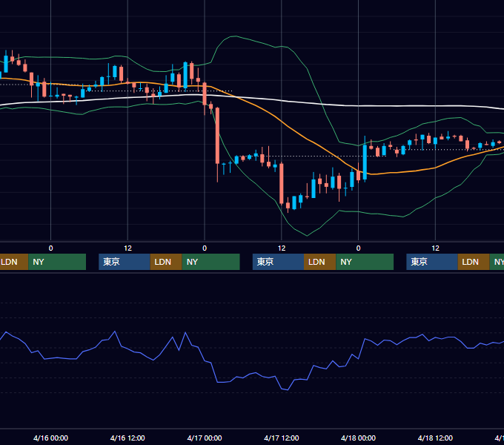Click the 東京 session block under 4/16 12:00
504x445 pixels.
125,262
